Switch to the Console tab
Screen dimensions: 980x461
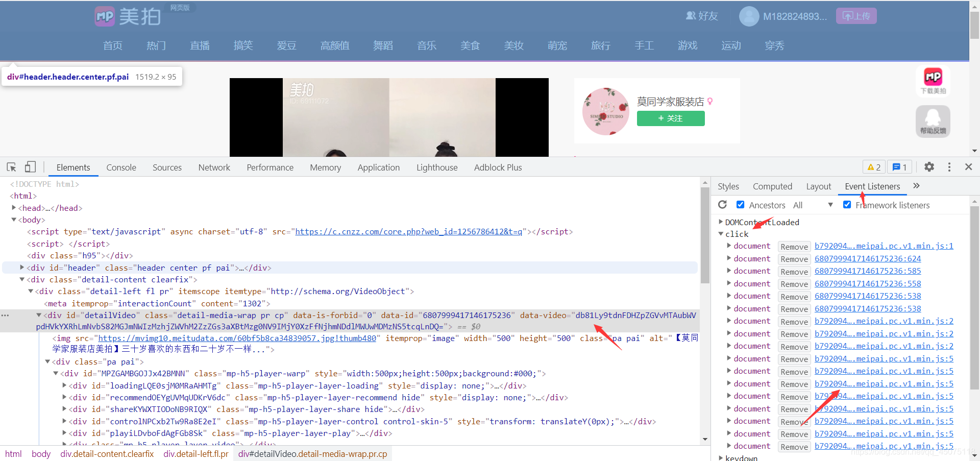coord(121,167)
